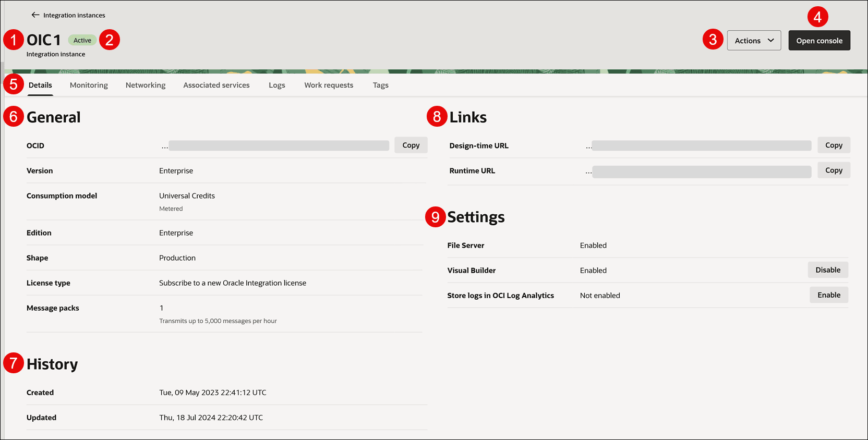Click 'Store logs in OCI Log Analytics' label

tap(501, 295)
